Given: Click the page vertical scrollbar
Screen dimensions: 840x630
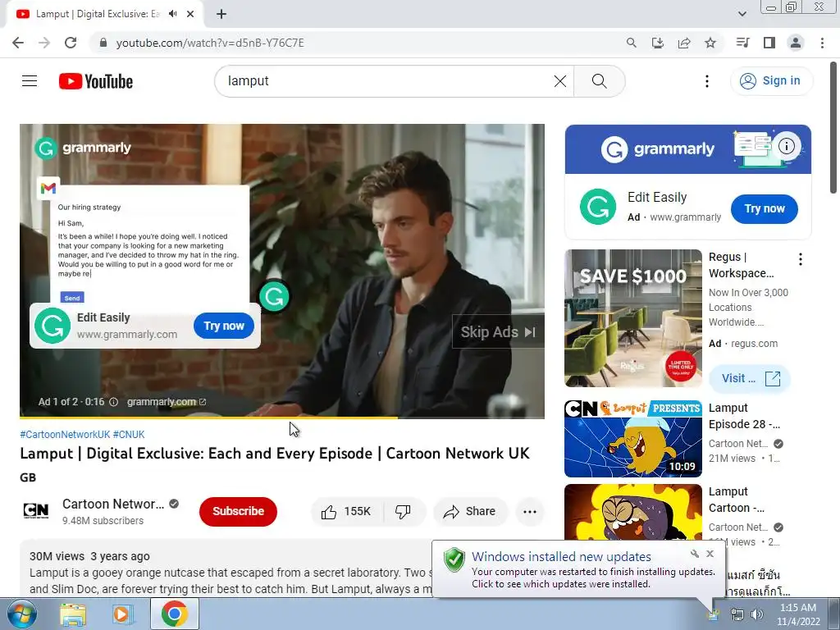Looking at the screenshot, I should (x=834, y=129).
